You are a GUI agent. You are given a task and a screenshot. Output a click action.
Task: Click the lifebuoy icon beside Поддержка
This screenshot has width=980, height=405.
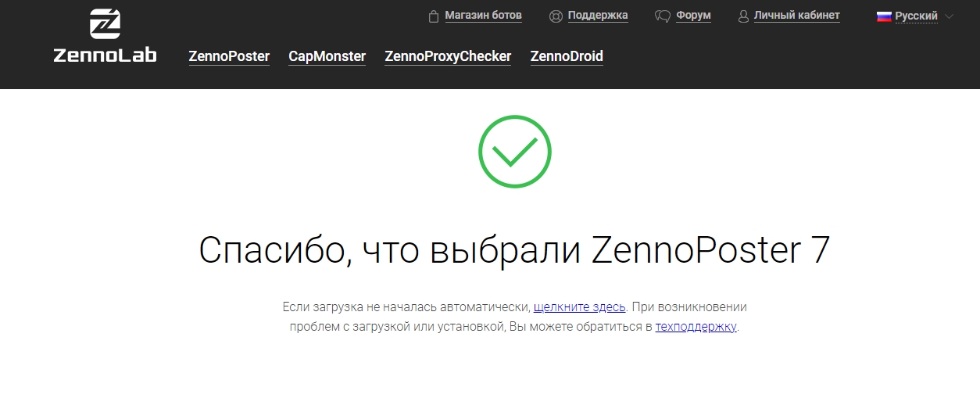pyautogui.click(x=556, y=16)
